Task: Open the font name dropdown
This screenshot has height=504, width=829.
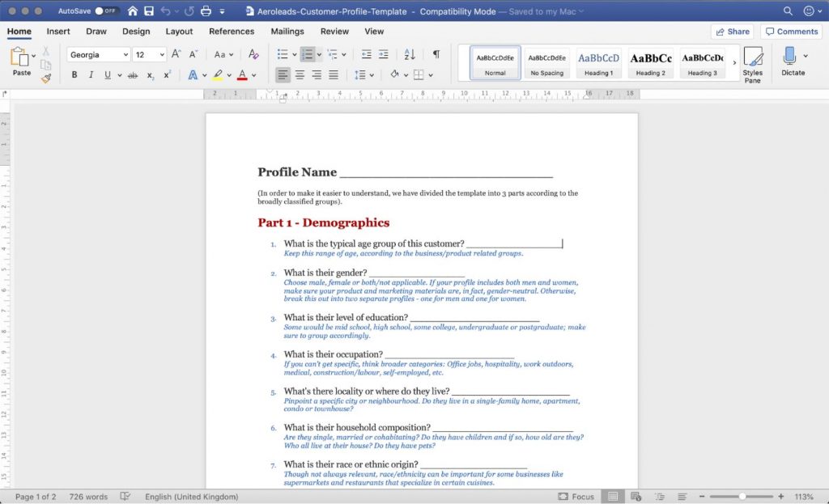Action: [x=125, y=54]
